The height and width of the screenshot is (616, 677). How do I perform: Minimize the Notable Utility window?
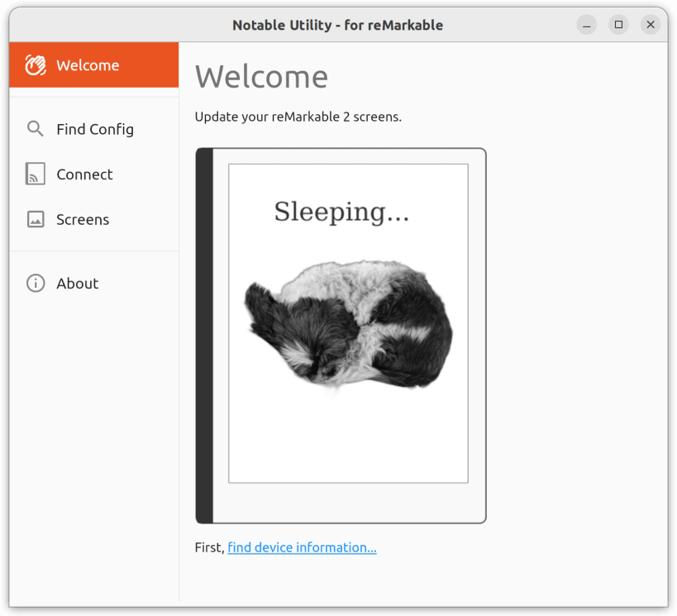(586, 25)
